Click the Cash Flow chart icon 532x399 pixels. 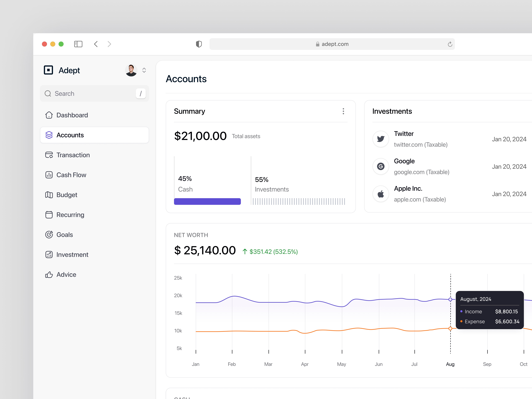(x=49, y=175)
